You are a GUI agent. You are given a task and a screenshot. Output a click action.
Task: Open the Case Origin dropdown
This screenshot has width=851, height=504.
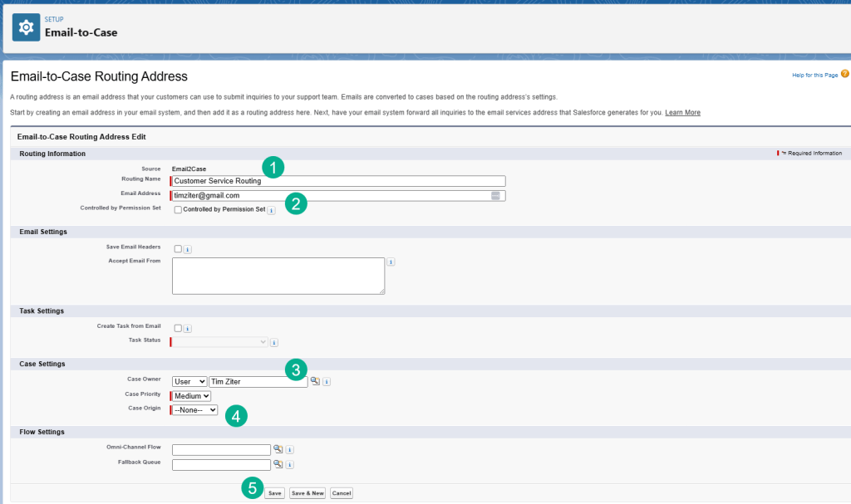[x=195, y=410]
